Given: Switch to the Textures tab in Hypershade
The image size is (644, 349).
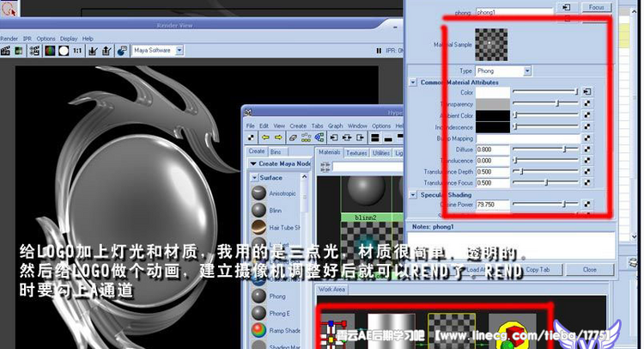Looking at the screenshot, I should [356, 153].
